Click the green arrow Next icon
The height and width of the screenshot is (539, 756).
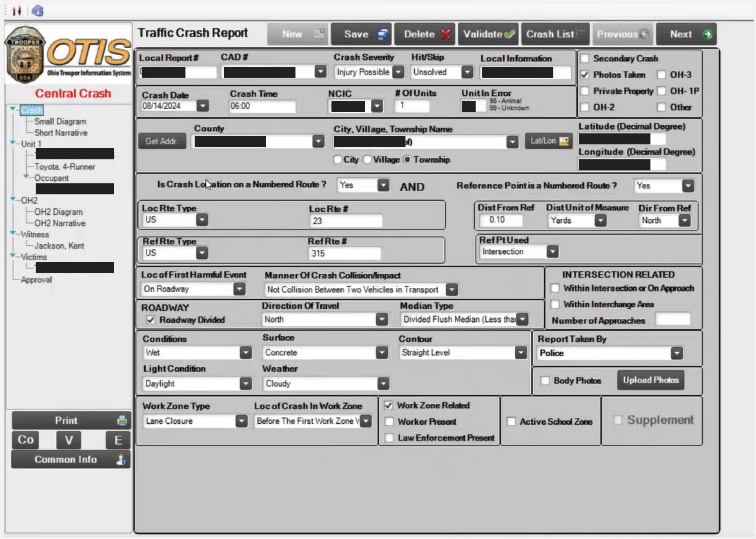click(x=707, y=34)
